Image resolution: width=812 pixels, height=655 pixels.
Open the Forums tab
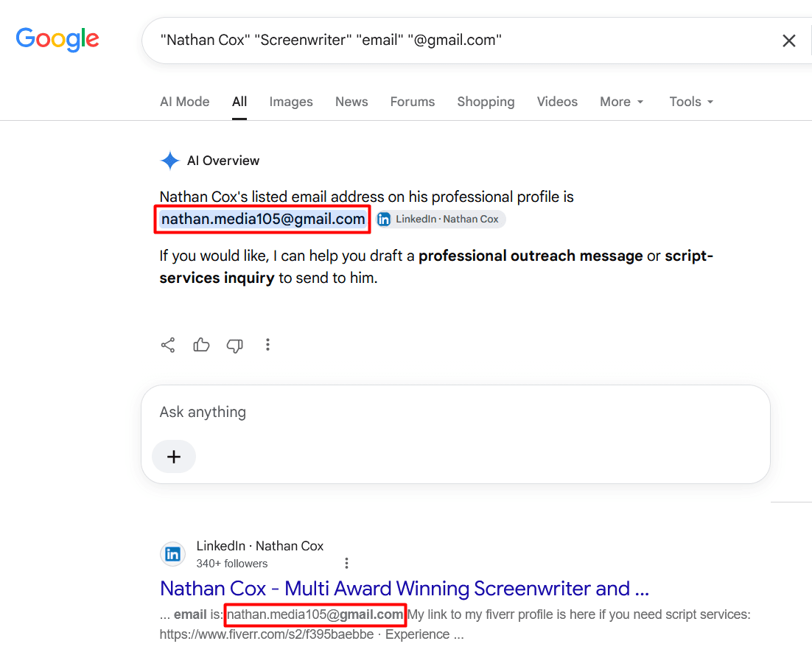point(413,102)
